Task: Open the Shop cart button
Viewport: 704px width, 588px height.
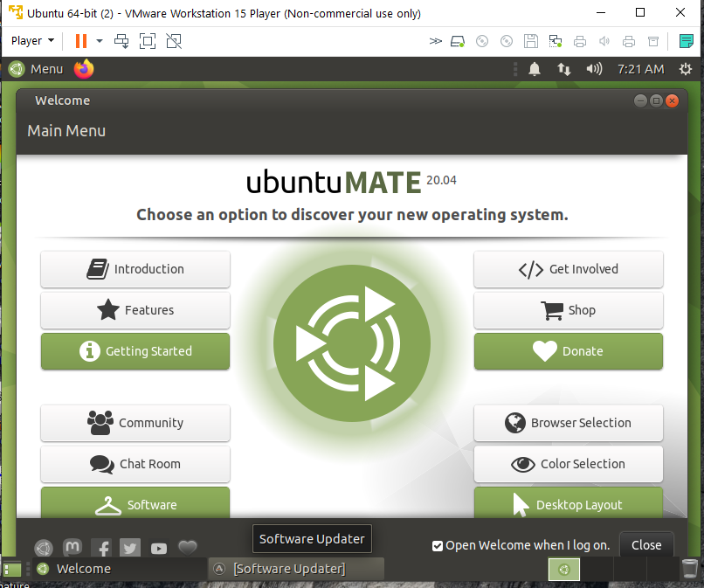Action: pos(569,310)
